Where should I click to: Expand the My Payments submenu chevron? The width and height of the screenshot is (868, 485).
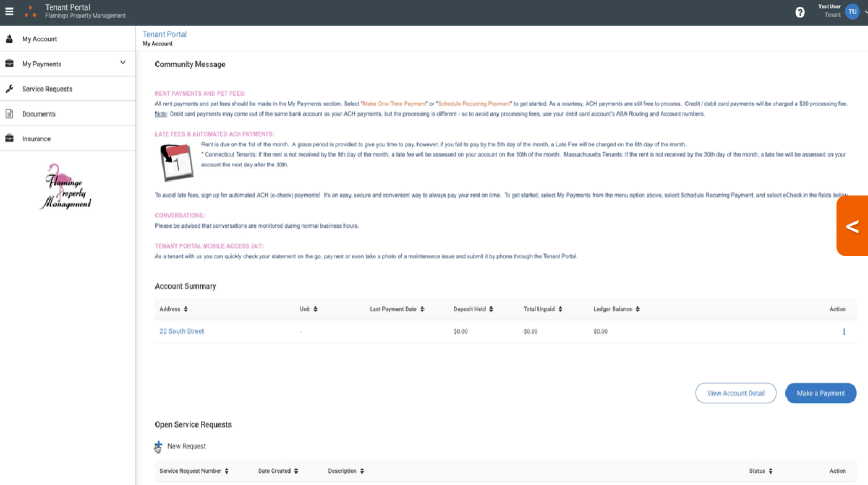123,62
